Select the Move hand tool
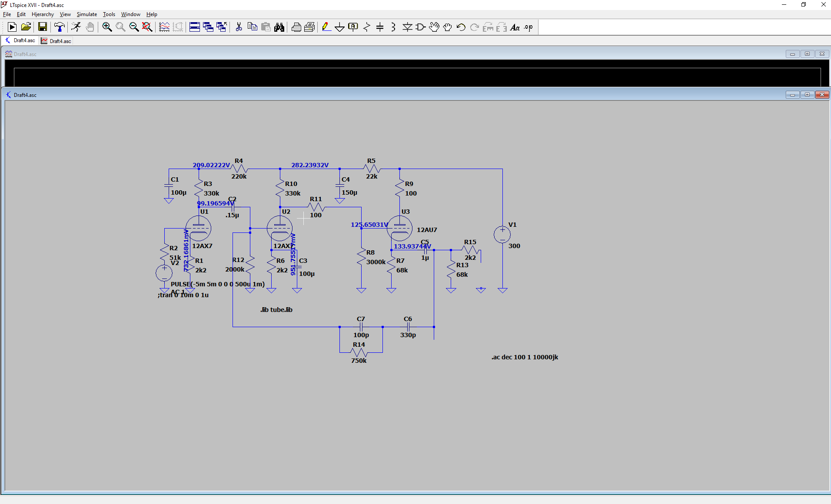Image resolution: width=831 pixels, height=504 pixels. coord(434,27)
